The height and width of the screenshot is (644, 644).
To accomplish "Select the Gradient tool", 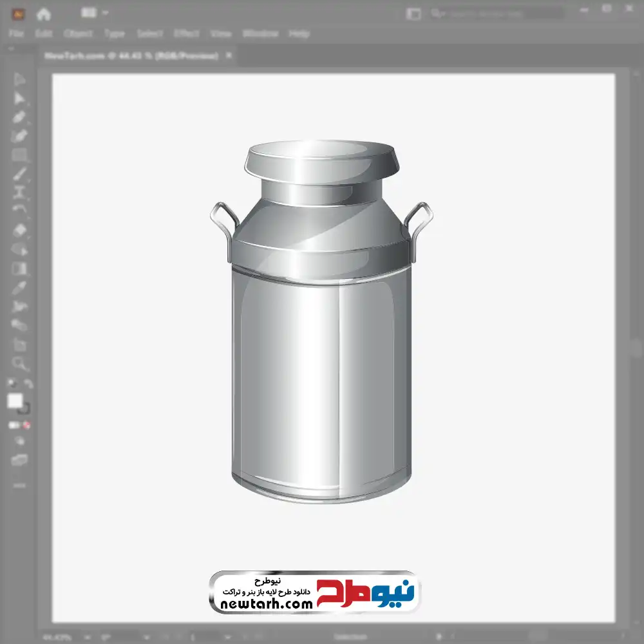I will click(19, 268).
